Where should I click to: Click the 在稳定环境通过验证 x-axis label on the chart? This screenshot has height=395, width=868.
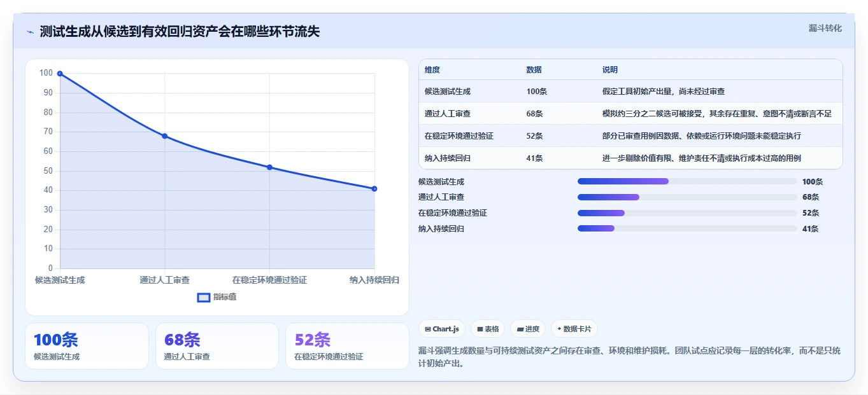(269, 280)
